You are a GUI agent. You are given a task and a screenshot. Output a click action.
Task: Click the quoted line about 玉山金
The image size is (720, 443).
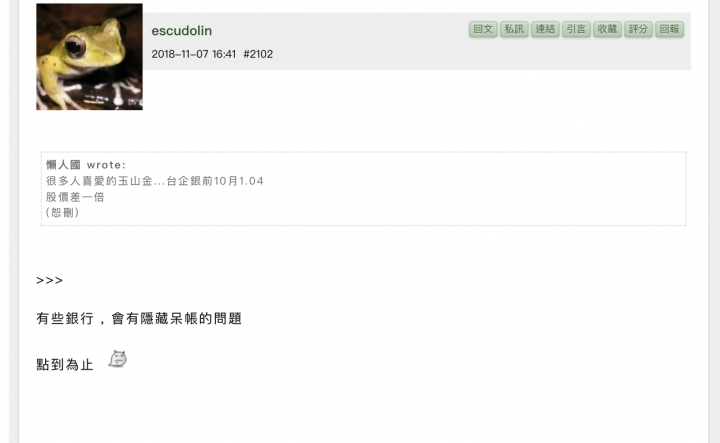155,181
